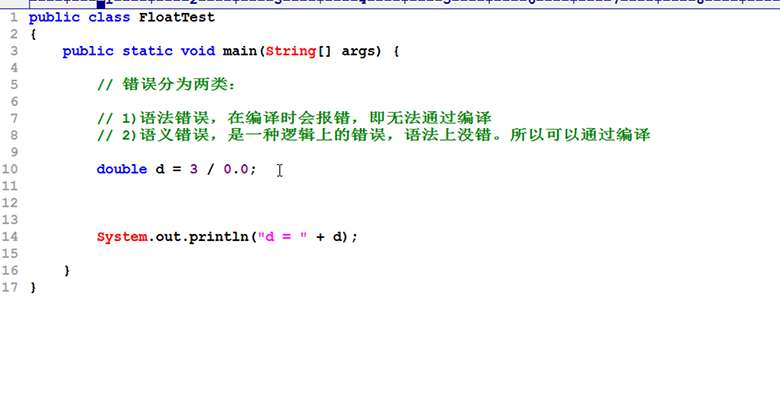Click 'public' keyword on line 1
780x399 pixels.
[54, 17]
